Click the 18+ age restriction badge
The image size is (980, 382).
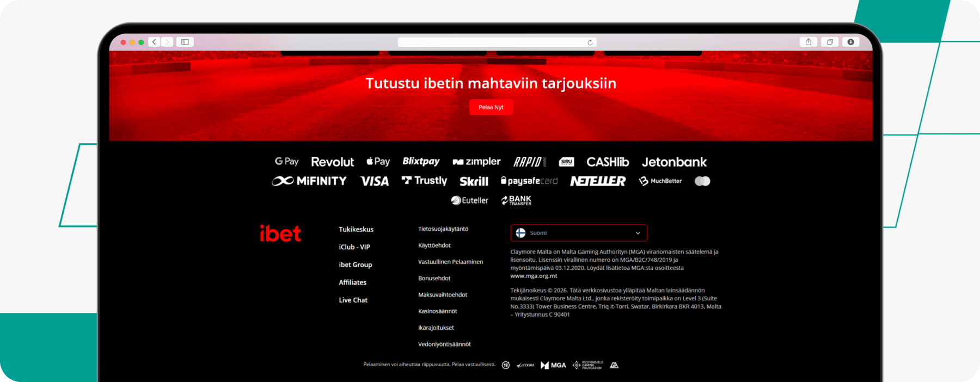point(506,365)
